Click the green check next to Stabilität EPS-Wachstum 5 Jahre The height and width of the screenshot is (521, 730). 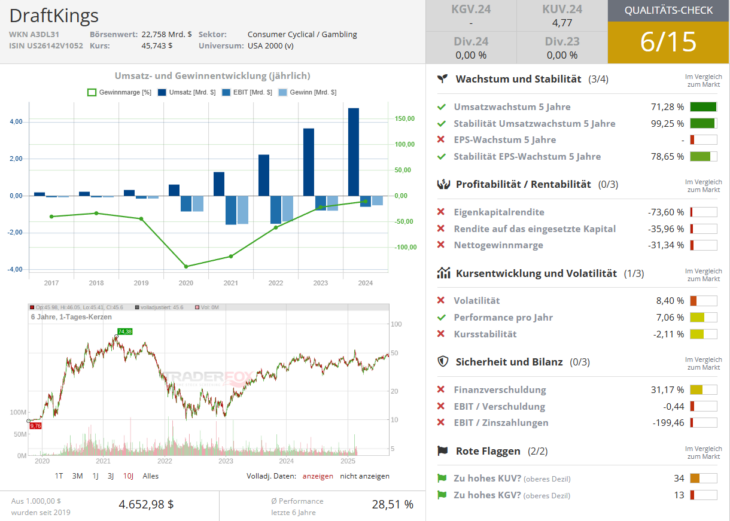(441, 157)
